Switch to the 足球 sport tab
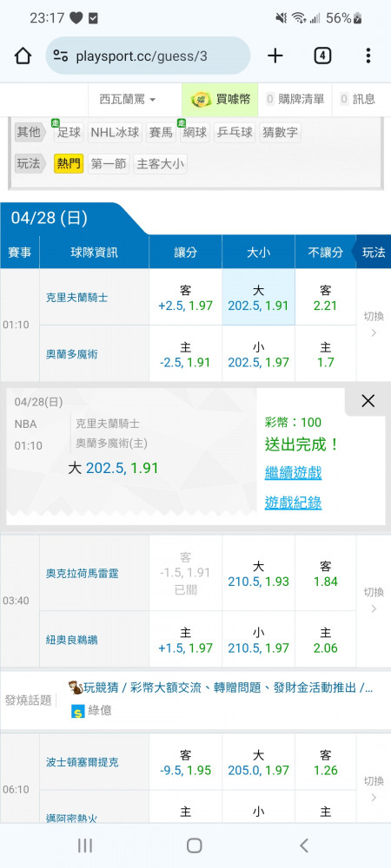 pyautogui.click(x=69, y=132)
